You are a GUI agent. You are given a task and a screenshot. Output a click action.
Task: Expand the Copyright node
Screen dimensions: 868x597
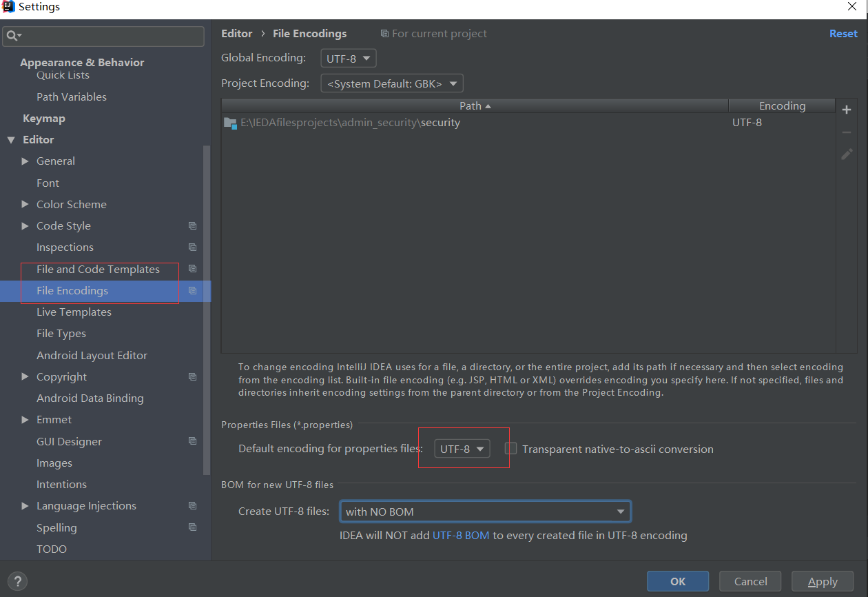tap(25, 377)
